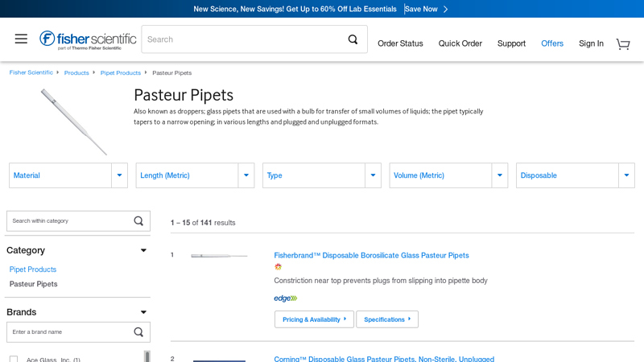Click the Specifications button
644x362 pixels.
tap(387, 319)
